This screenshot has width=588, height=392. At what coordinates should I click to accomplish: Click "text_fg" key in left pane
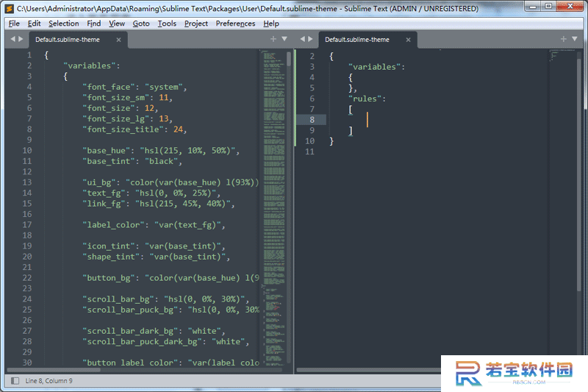tap(104, 193)
